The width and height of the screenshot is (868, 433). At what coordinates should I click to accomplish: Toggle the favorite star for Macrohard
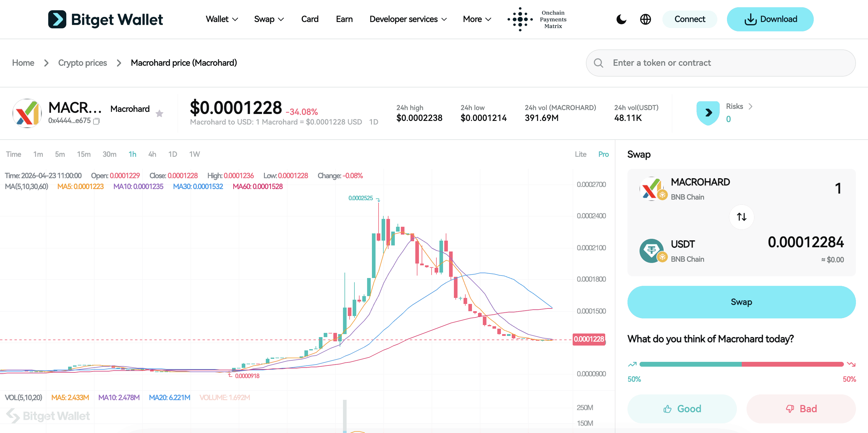(x=159, y=113)
